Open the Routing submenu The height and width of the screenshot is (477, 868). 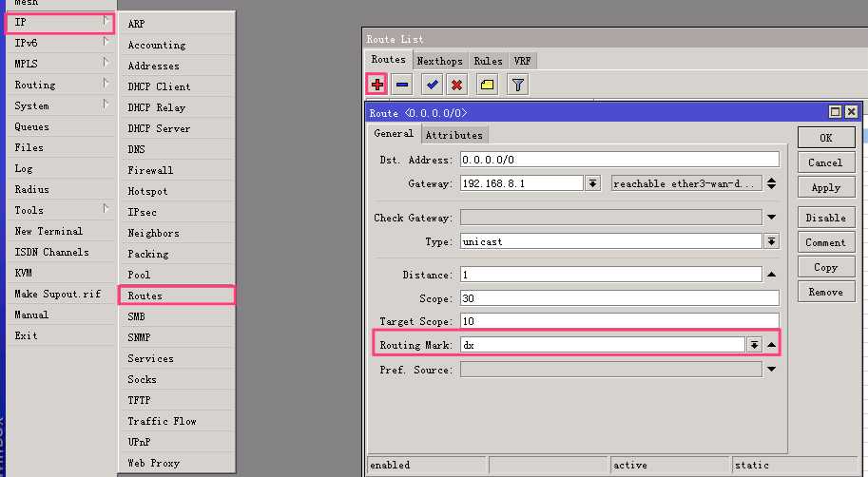pyautogui.click(x=60, y=85)
